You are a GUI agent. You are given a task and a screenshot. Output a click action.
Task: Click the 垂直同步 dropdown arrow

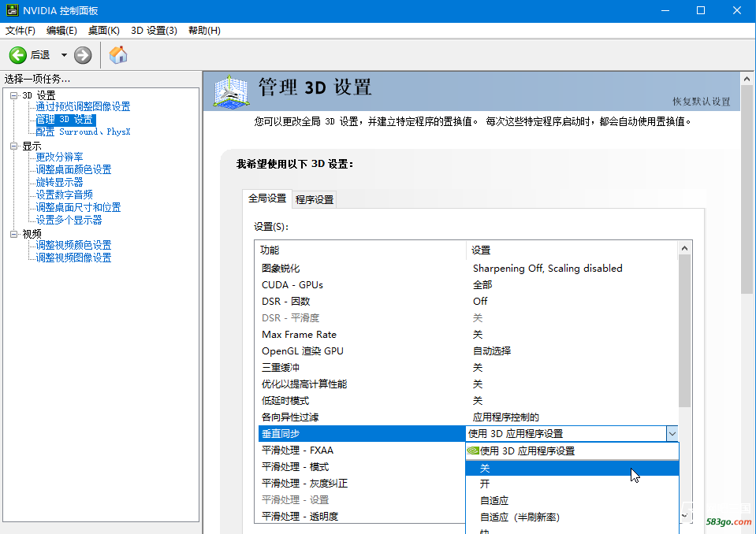coord(672,433)
